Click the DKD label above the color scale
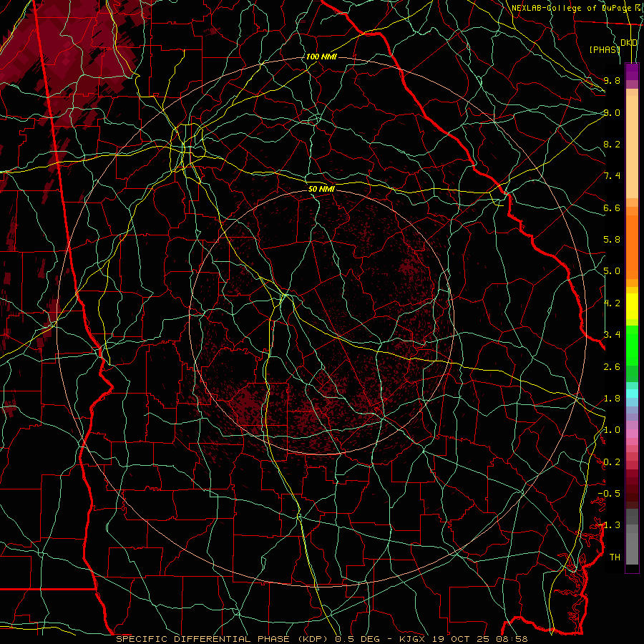The image size is (644, 644). point(629,43)
